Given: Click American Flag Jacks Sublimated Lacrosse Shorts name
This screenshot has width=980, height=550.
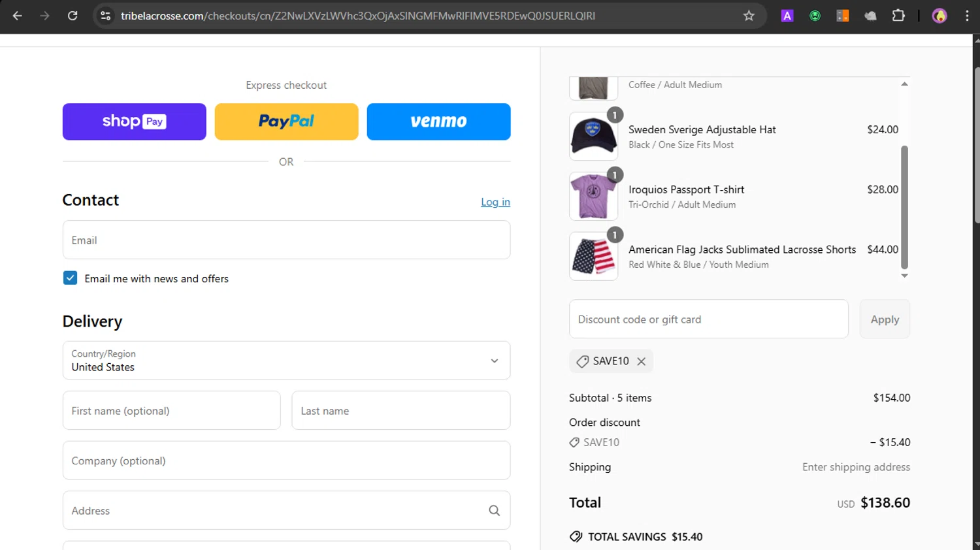Looking at the screenshot, I should [x=742, y=250].
